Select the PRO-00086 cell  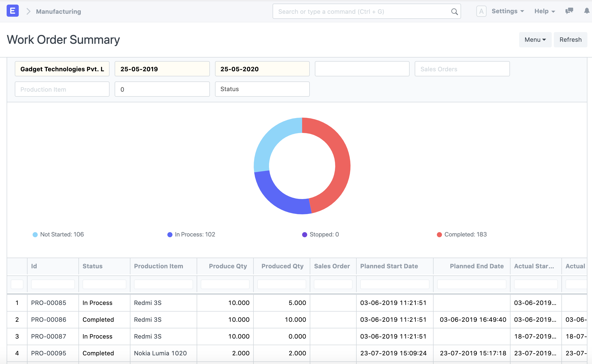pos(53,320)
